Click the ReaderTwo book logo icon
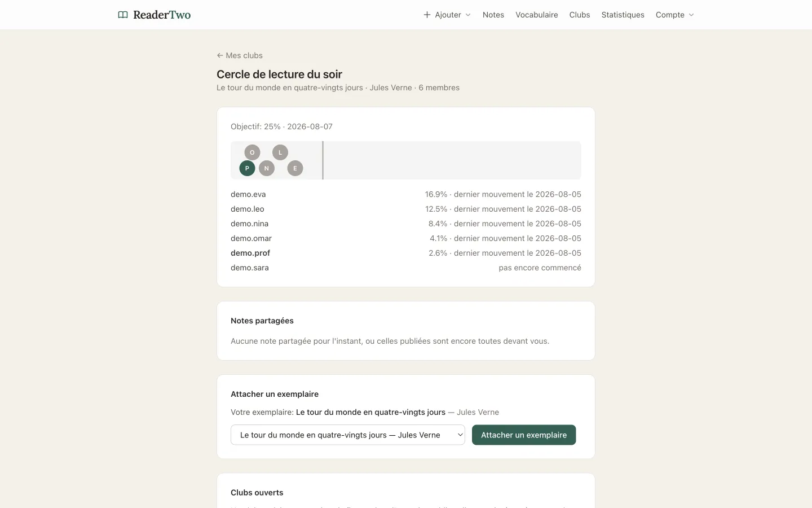 (123, 15)
